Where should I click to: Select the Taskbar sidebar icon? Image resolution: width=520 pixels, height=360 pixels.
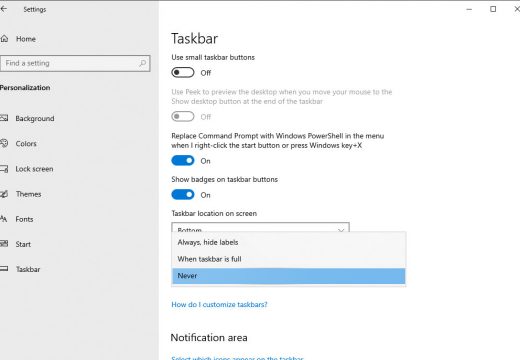4,269
